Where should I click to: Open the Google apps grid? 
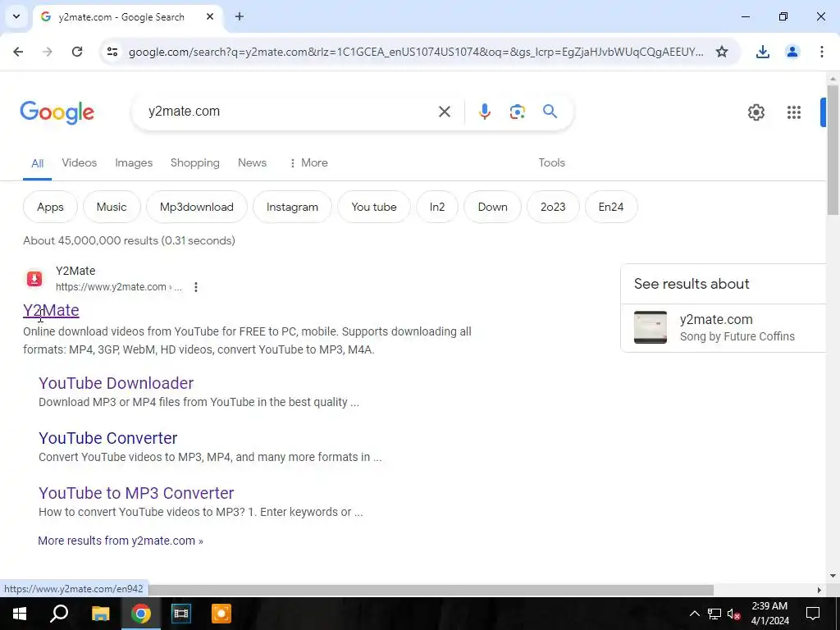793,112
